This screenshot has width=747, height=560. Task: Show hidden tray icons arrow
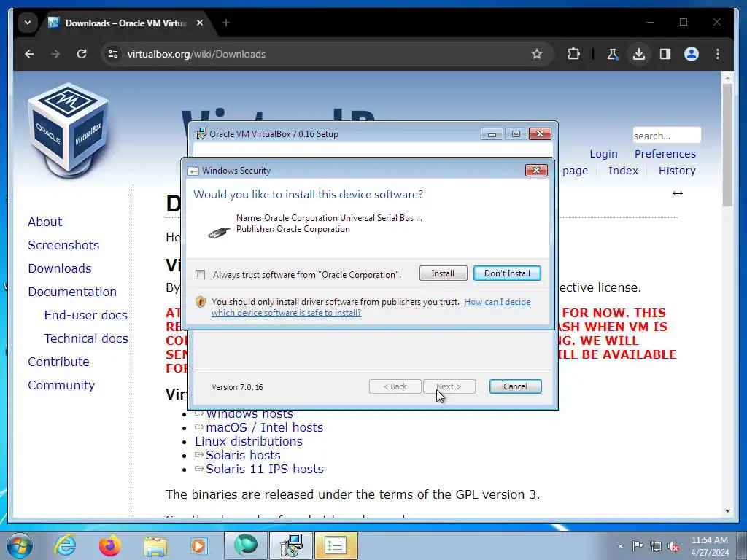click(x=620, y=546)
